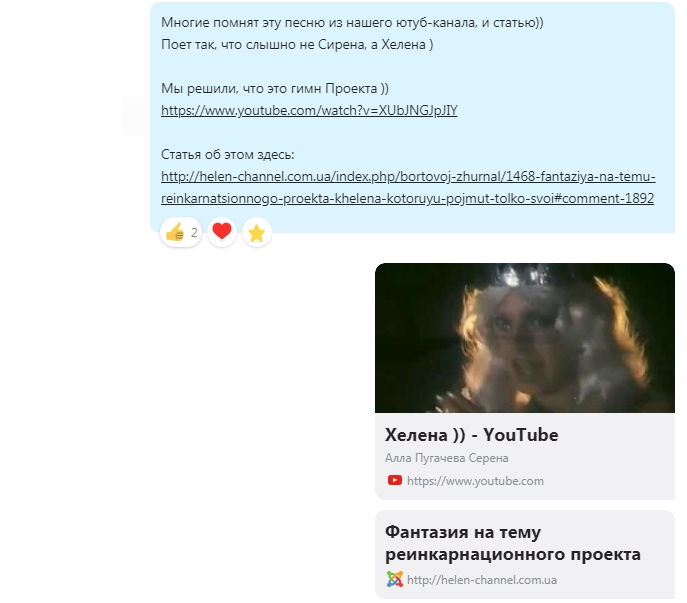This screenshot has height=603, width=687.
Task: Click the reaction count number 2
Action: click(194, 232)
